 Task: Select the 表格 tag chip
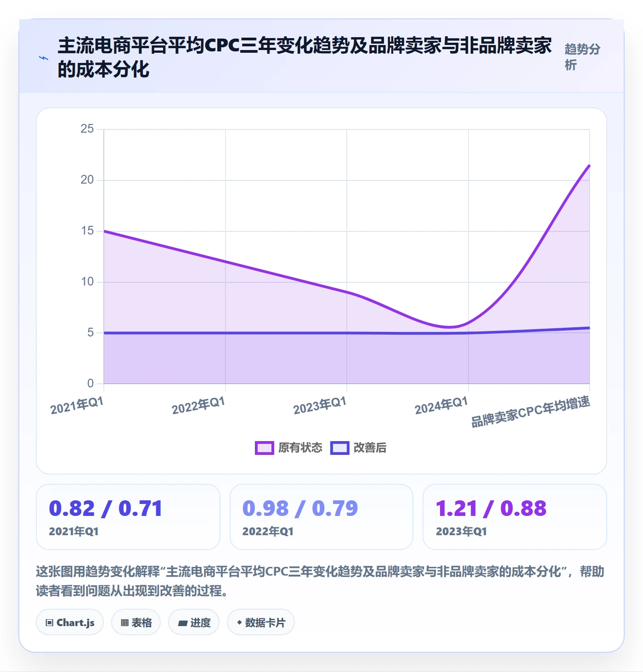(x=136, y=622)
